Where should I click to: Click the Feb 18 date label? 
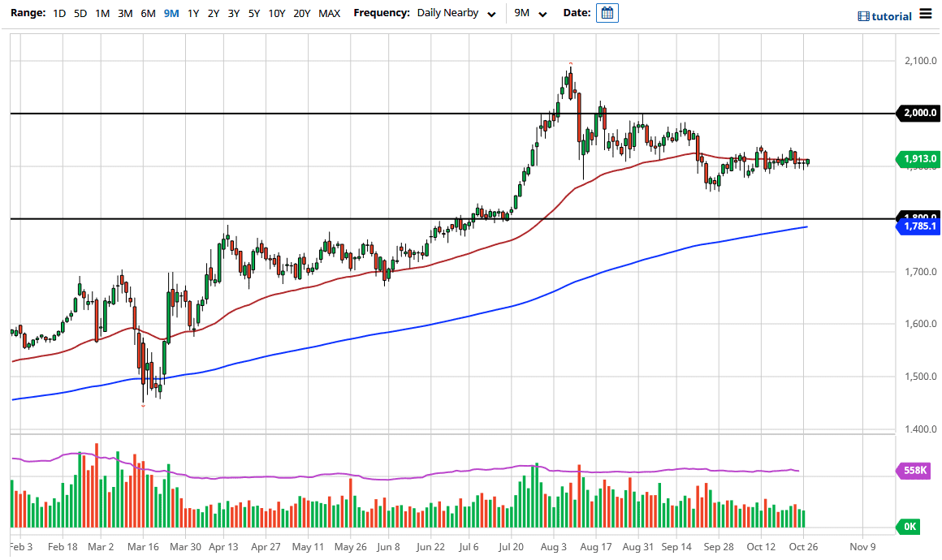point(63,547)
